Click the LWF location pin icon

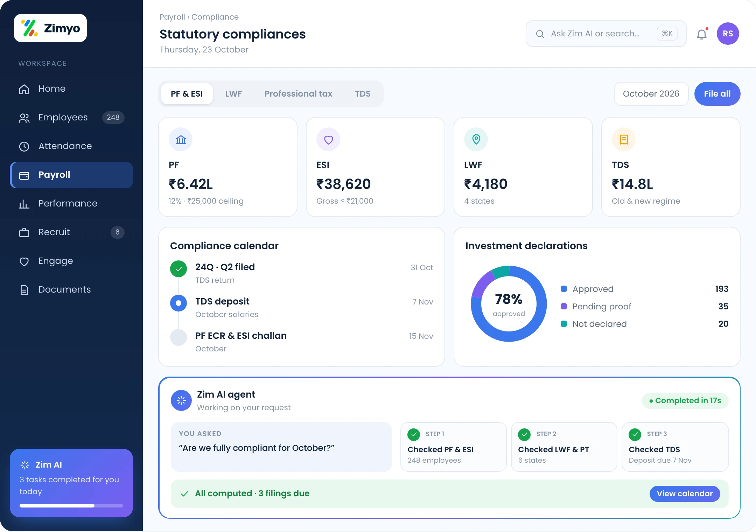476,139
